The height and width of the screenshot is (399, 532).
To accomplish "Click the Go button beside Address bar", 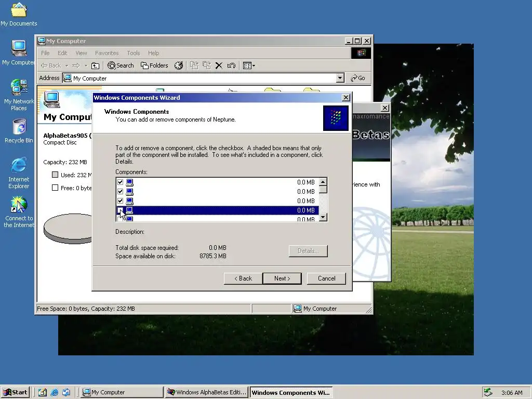I will coord(358,78).
